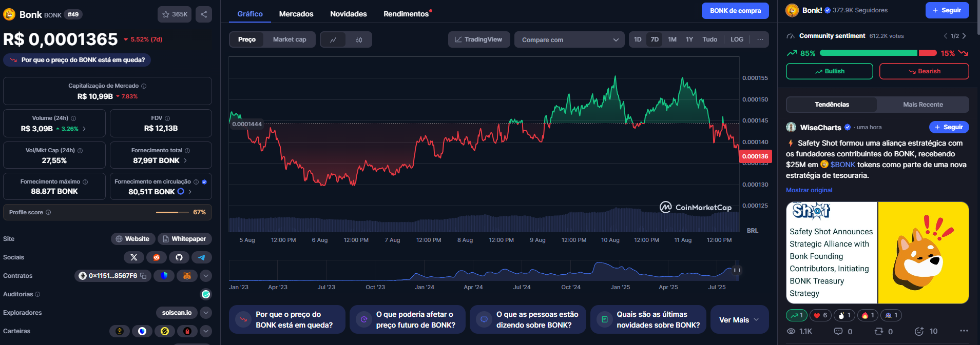Go to previous community sentiment page
Viewport: 980px width, 345px height.
coord(946,36)
